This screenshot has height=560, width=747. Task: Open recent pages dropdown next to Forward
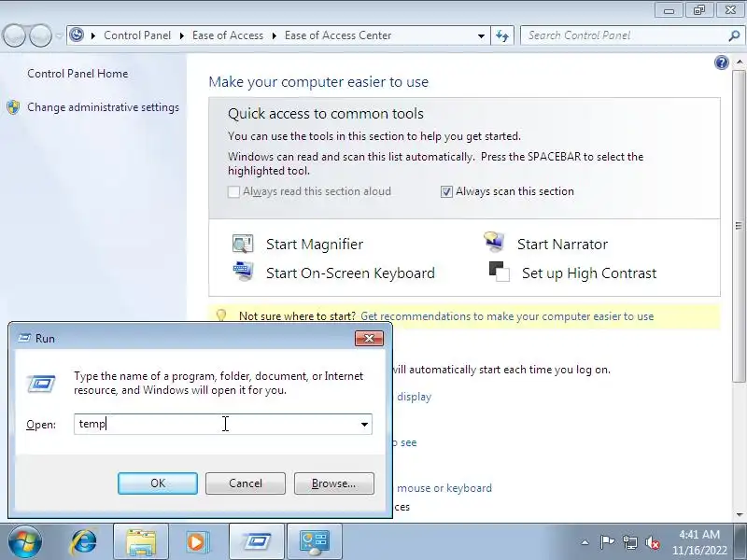point(59,35)
